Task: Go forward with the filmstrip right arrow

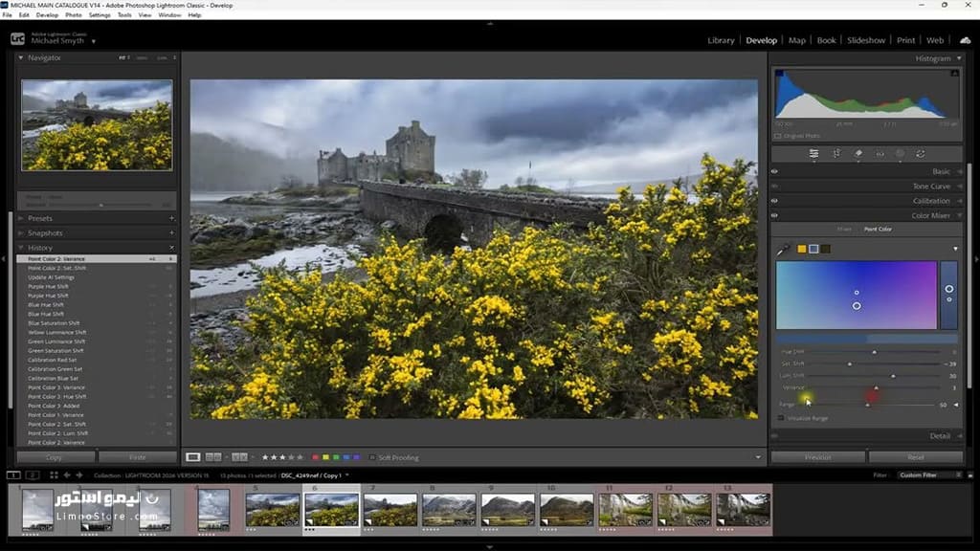Action: click(x=78, y=475)
